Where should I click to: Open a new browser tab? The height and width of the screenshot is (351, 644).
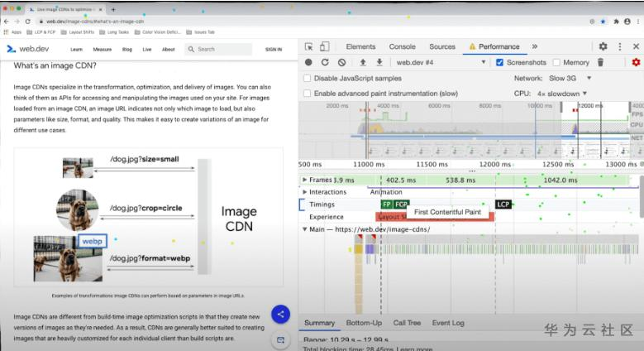(x=113, y=9)
